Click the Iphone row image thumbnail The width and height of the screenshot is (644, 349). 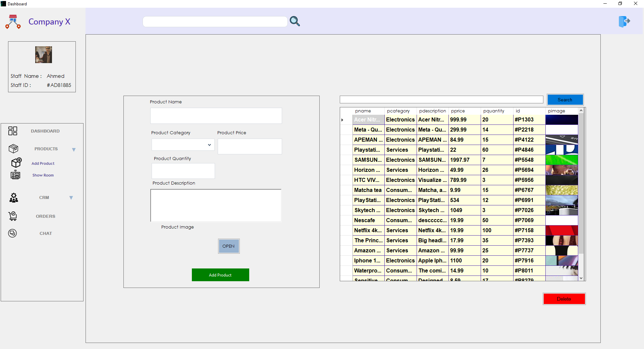[x=561, y=261]
